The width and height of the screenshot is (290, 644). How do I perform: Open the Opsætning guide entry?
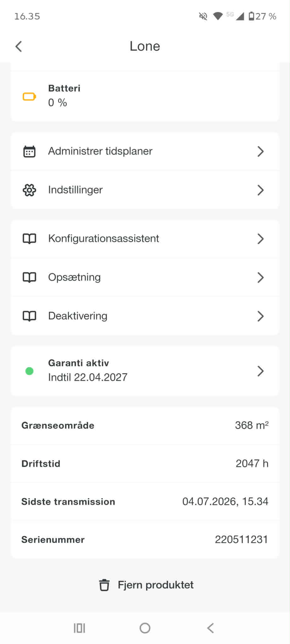click(145, 277)
